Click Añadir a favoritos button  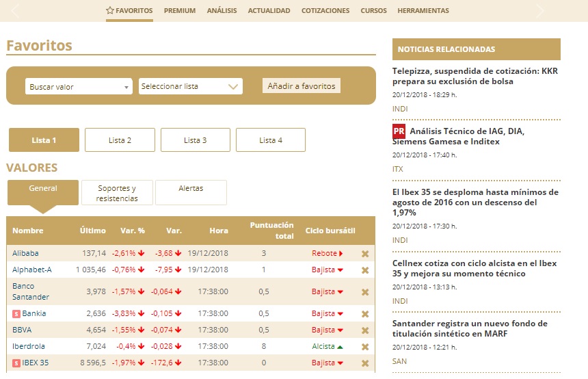(302, 86)
